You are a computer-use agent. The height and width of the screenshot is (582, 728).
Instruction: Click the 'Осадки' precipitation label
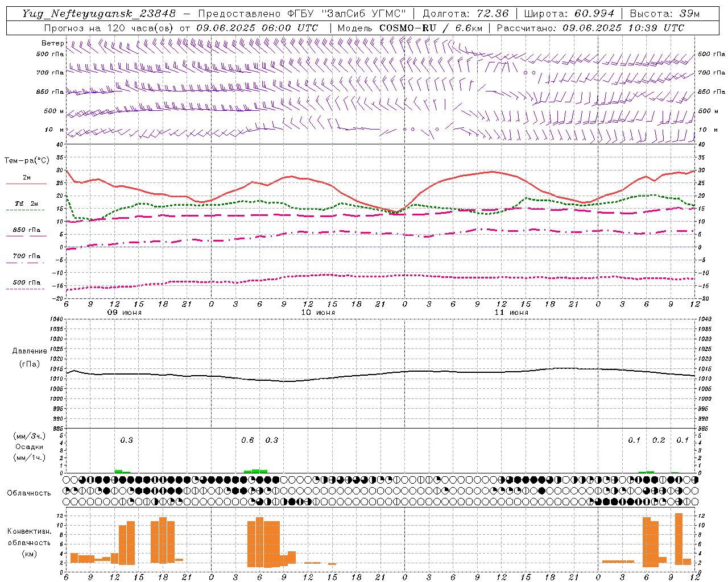30,447
